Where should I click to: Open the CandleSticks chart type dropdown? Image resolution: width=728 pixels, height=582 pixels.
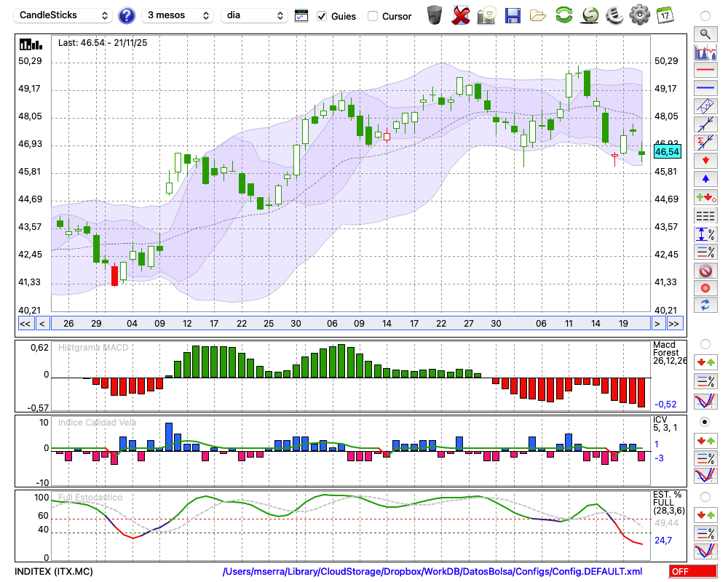[64, 15]
